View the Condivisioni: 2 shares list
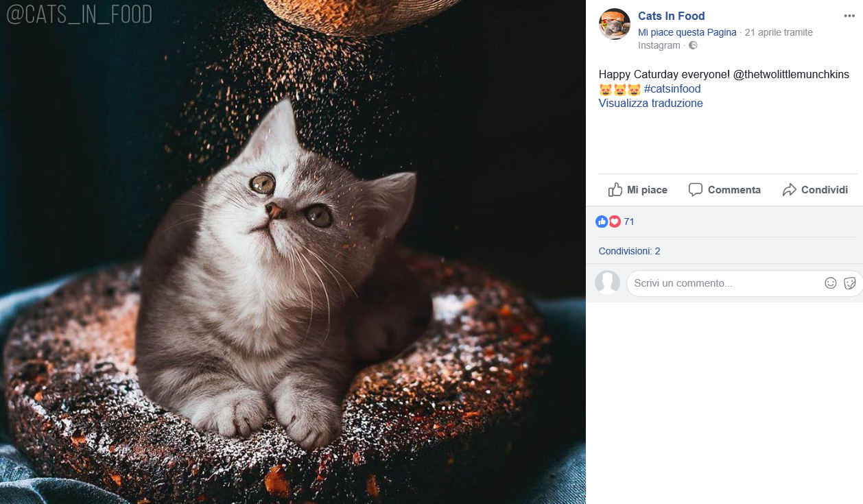The height and width of the screenshot is (504, 863). click(x=629, y=251)
